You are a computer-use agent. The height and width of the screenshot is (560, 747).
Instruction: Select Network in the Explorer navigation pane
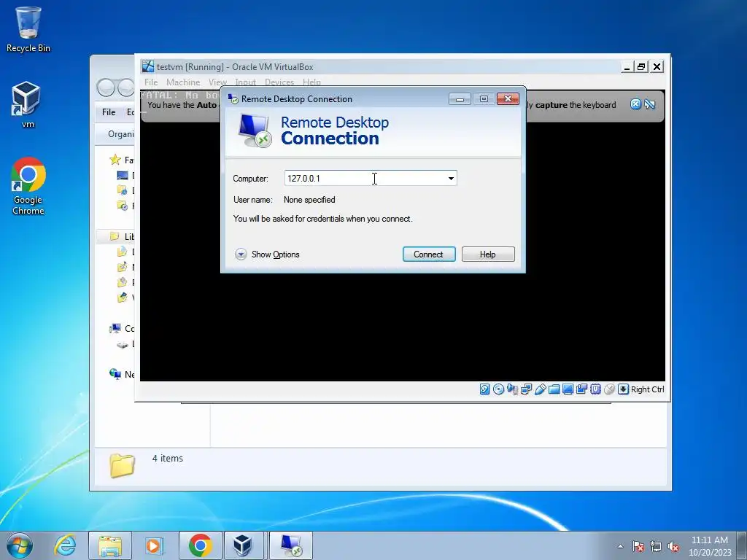(122, 374)
